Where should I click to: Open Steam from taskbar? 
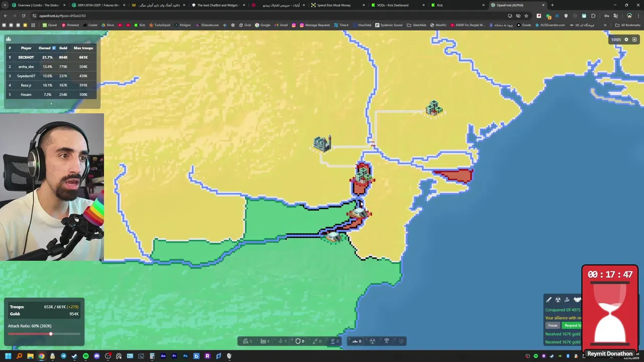(74, 356)
